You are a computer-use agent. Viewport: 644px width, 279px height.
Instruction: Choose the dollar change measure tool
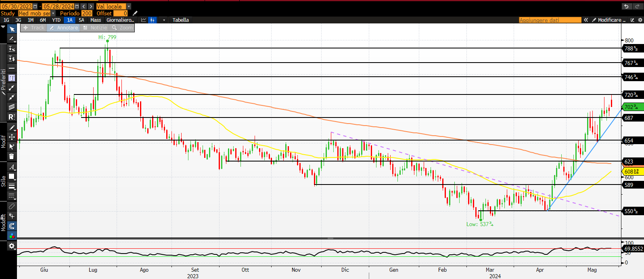coord(12,59)
